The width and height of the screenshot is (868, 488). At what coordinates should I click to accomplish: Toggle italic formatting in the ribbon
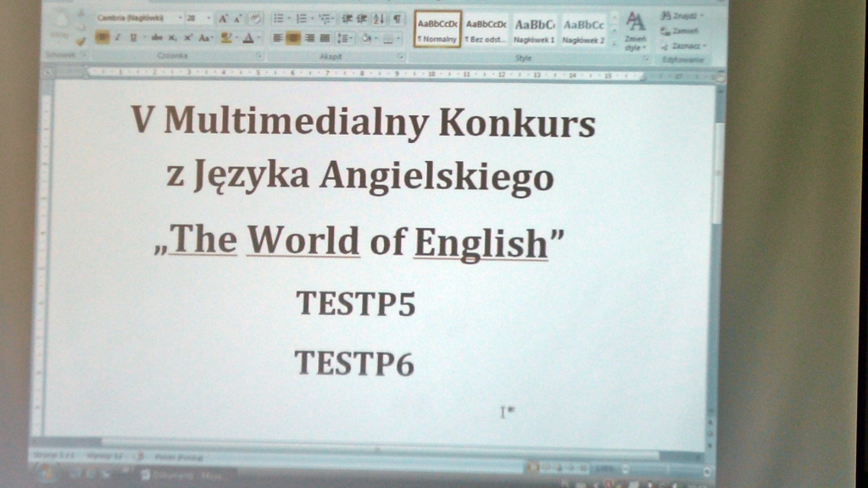(118, 37)
